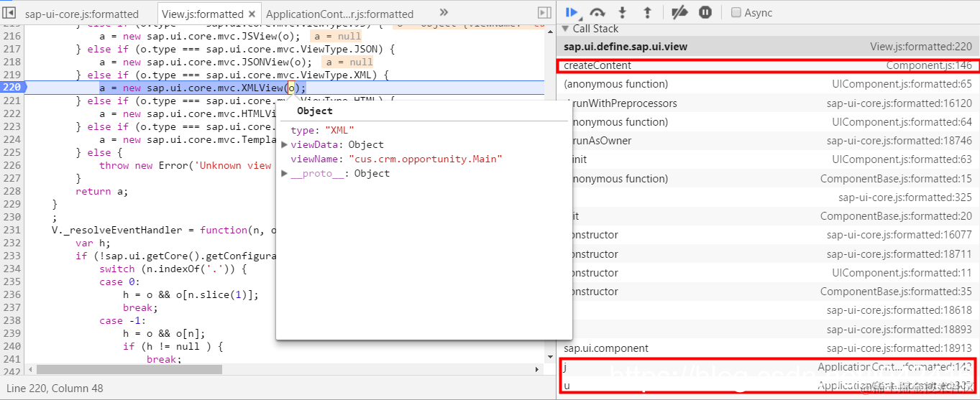Viewport: 980px width, 400px height.
Task: Click inline value "a = null" on line 216
Action: click(336, 36)
